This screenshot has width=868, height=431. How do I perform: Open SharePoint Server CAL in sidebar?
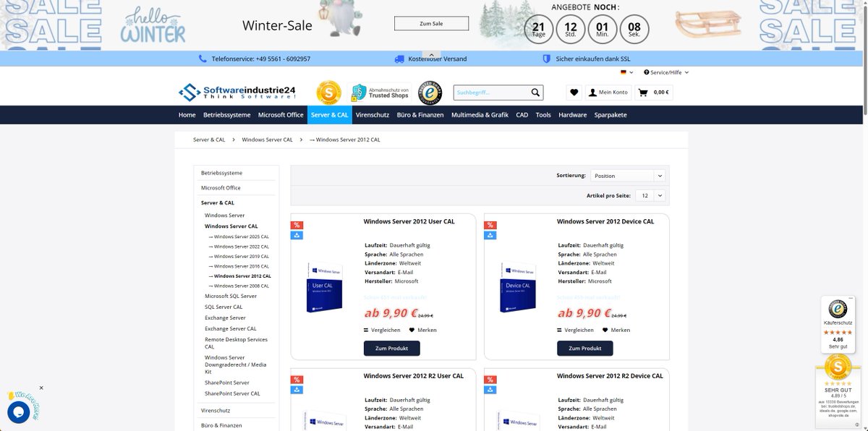[232, 393]
